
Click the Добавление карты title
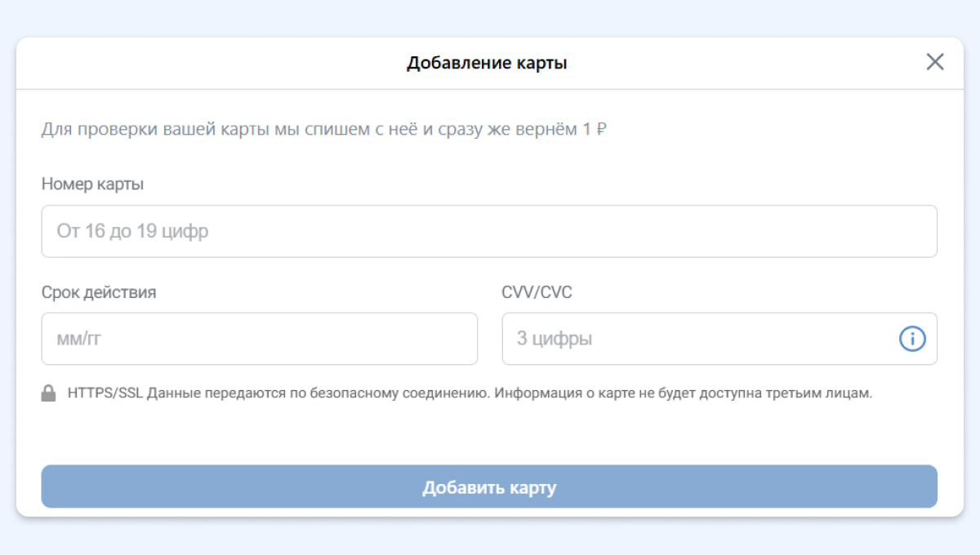tap(487, 63)
